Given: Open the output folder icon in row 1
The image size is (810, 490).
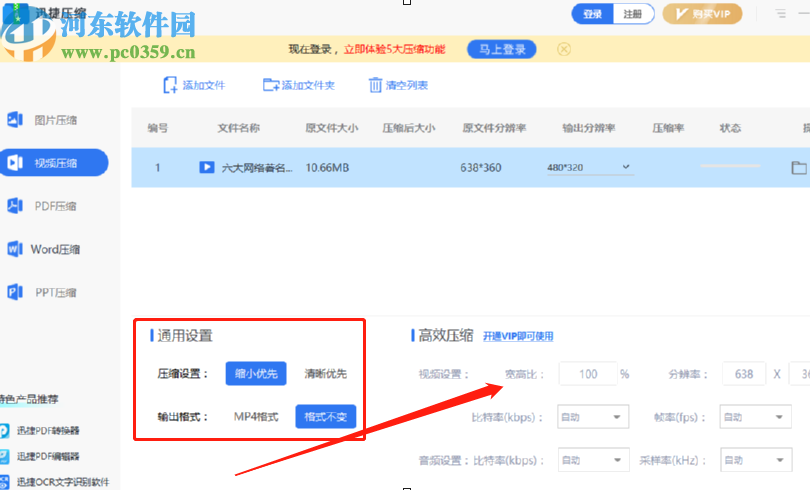Looking at the screenshot, I should click(799, 167).
